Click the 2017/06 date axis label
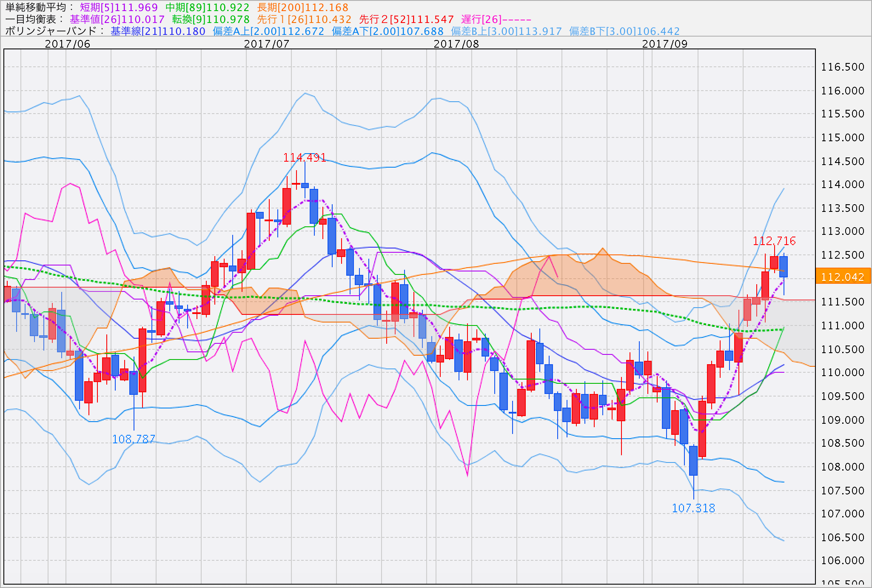The width and height of the screenshot is (872, 588). [x=68, y=44]
